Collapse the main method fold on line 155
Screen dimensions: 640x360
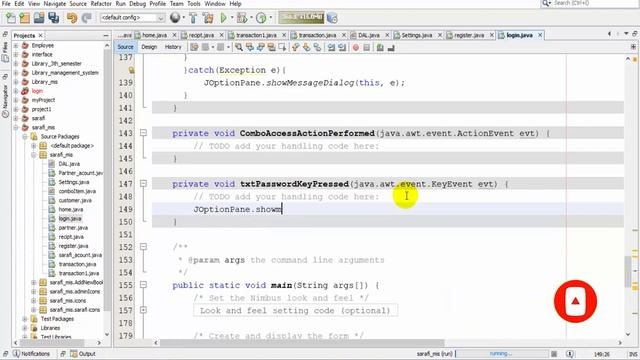pyautogui.click(x=143, y=284)
